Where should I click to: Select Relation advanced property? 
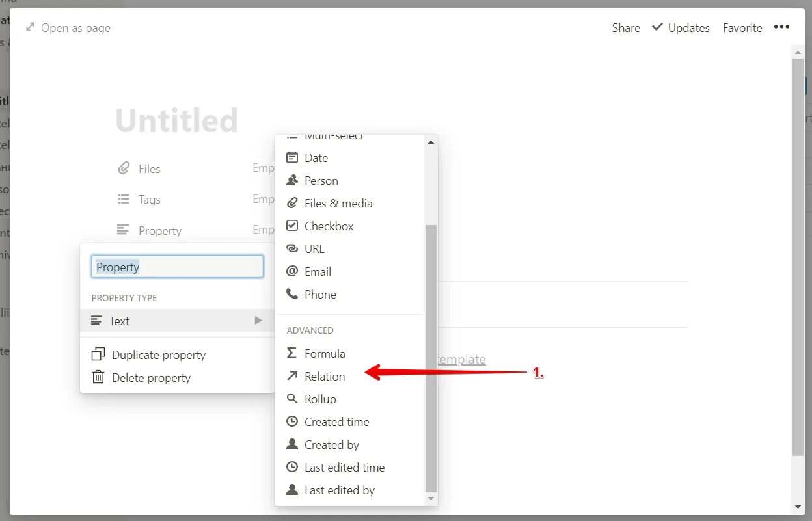pyautogui.click(x=351, y=376)
